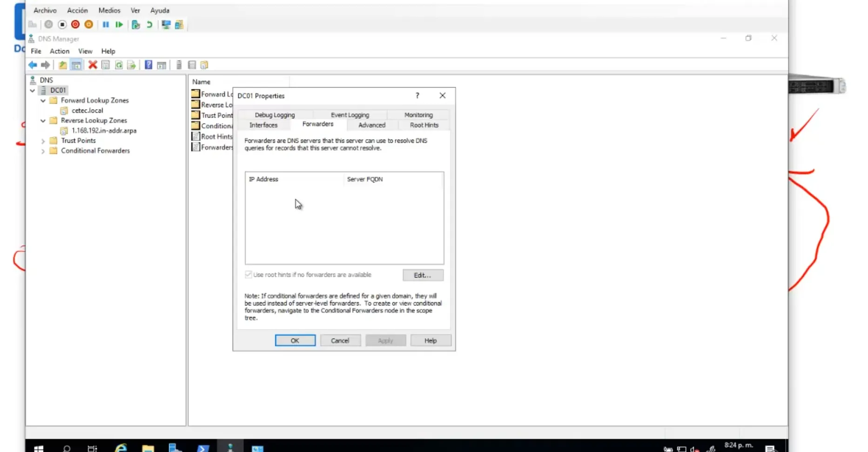The height and width of the screenshot is (452, 868).
Task: Open Internet Explorer from the taskbar
Action: (x=121, y=448)
